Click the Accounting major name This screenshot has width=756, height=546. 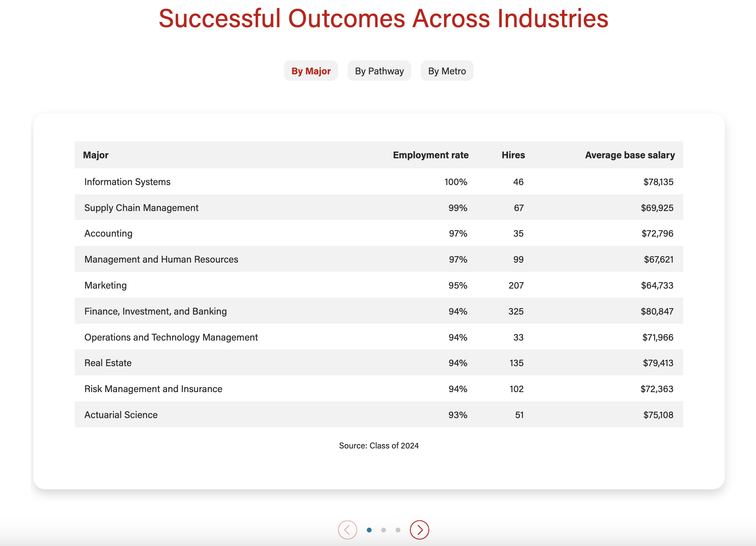(x=108, y=233)
